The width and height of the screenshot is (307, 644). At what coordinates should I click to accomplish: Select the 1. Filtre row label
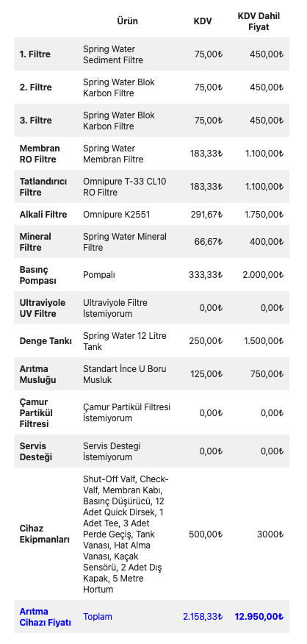pyautogui.click(x=36, y=54)
